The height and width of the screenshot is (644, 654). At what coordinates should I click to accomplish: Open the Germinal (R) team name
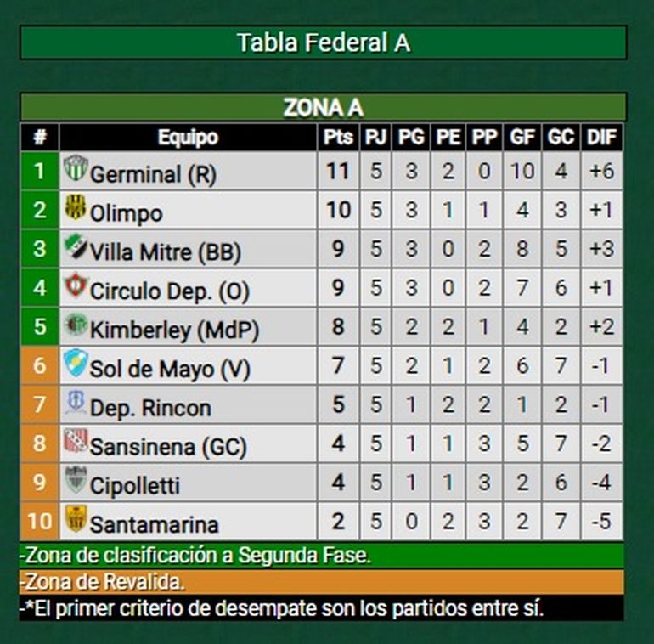point(153,174)
